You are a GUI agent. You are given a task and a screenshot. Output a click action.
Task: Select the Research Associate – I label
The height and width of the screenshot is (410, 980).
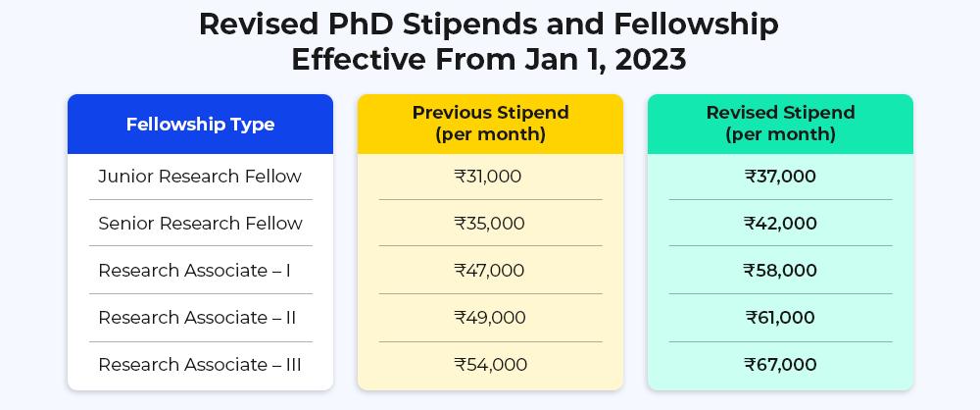194,270
